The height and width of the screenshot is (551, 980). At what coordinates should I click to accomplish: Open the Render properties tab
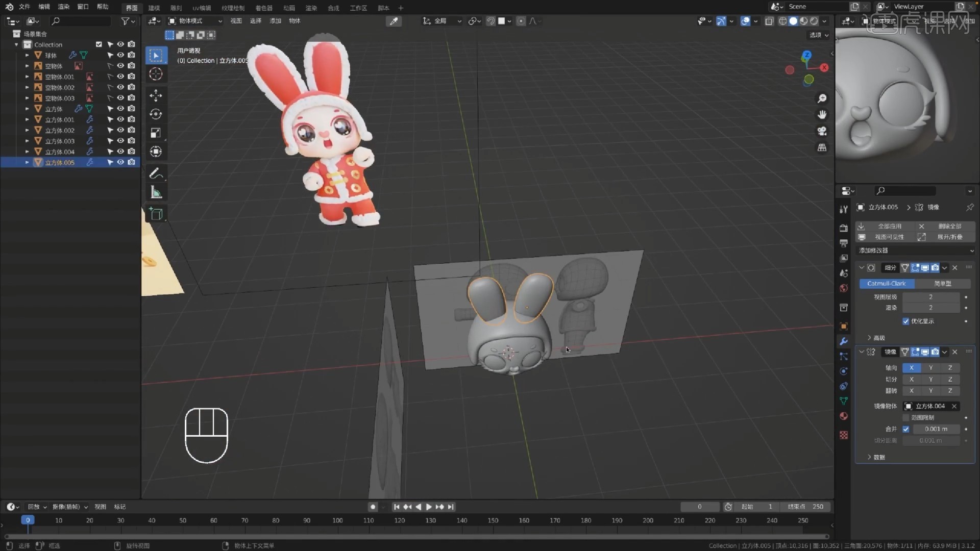(x=844, y=228)
